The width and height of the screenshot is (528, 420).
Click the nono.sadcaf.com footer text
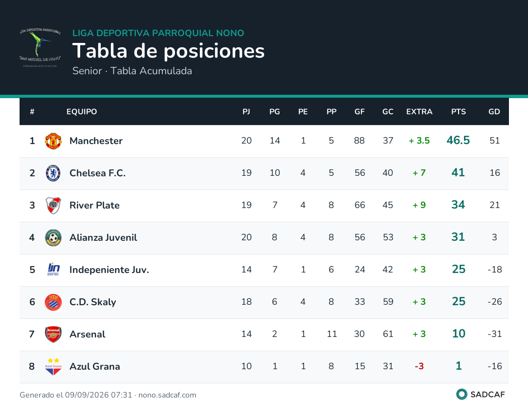point(167,395)
